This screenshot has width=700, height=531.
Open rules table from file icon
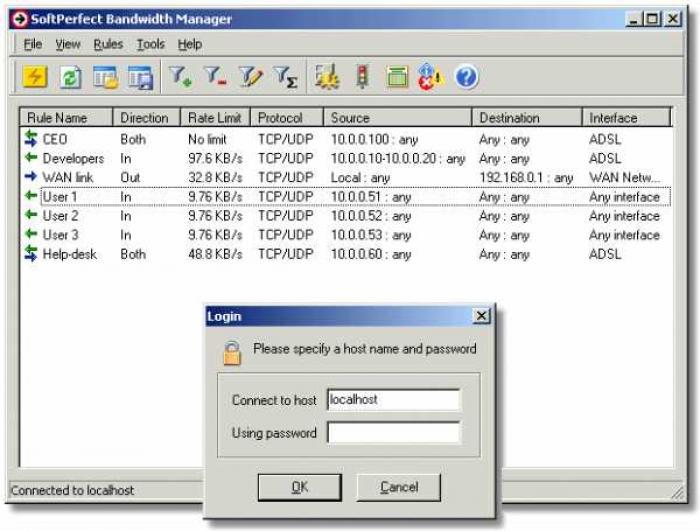click(x=106, y=77)
